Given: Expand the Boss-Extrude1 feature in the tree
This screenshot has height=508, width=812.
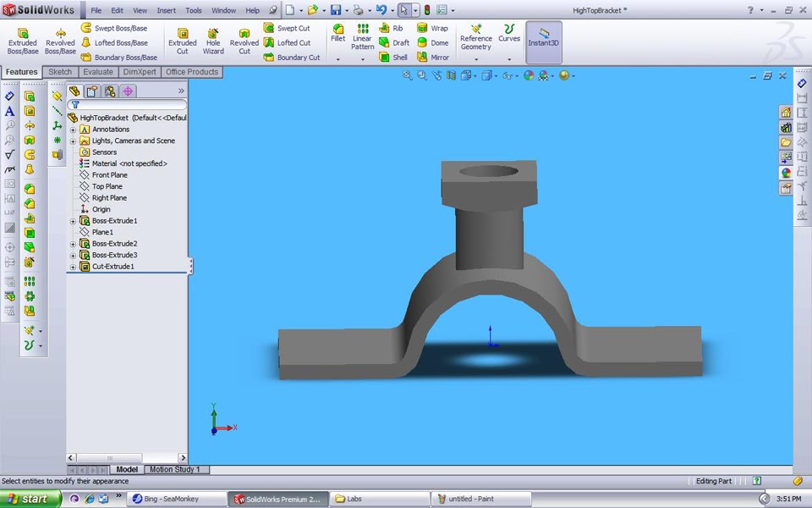Looking at the screenshot, I should (x=73, y=220).
